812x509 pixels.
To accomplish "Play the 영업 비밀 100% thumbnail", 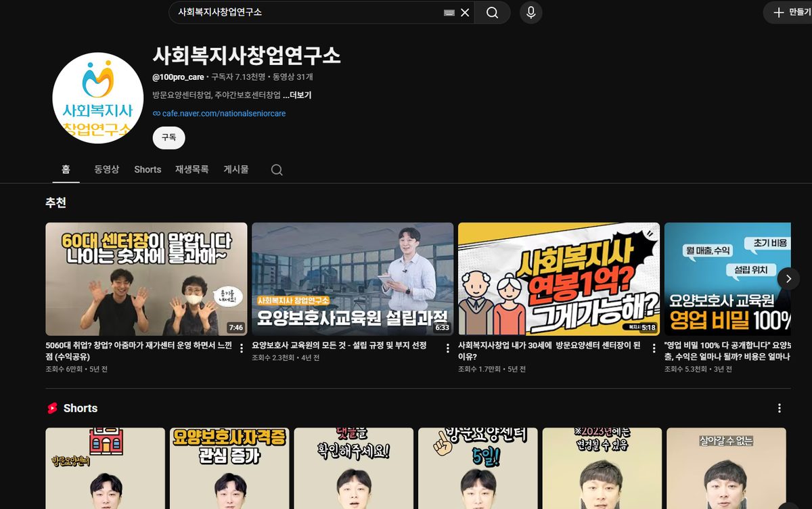I will (x=727, y=279).
